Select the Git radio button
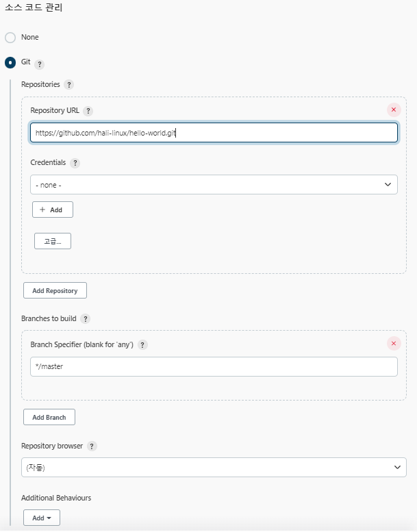Screen dimensions: 417x532 click(10, 62)
